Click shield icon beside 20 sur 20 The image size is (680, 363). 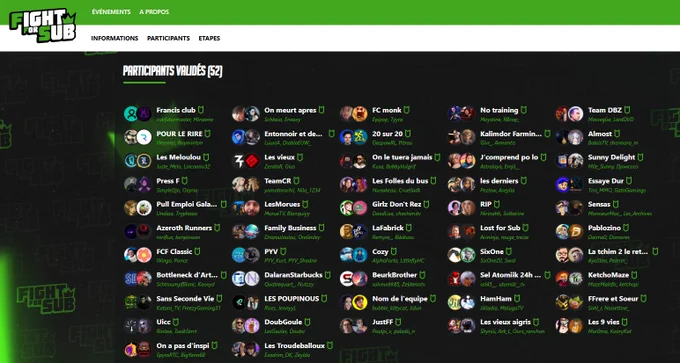click(x=408, y=134)
